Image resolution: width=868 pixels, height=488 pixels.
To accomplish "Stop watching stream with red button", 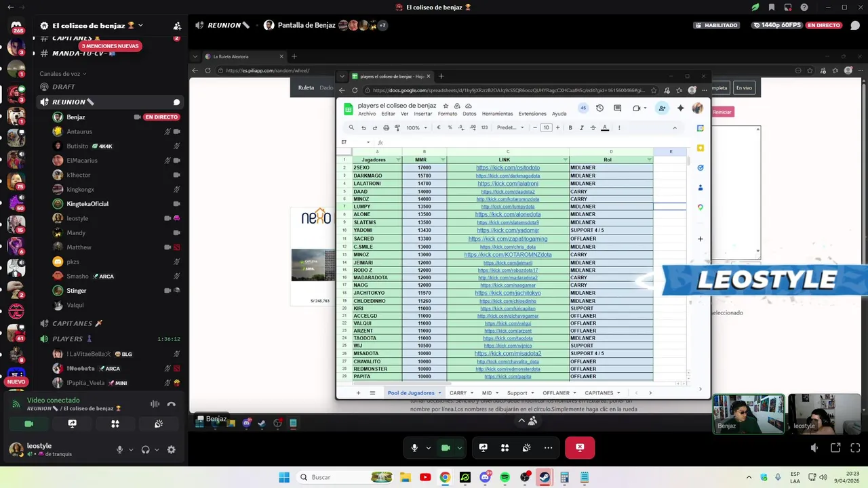I will click(580, 447).
